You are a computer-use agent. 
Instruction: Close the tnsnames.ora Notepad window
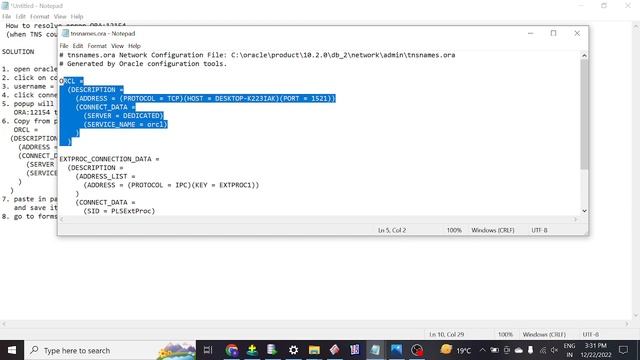(x=577, y=33)
